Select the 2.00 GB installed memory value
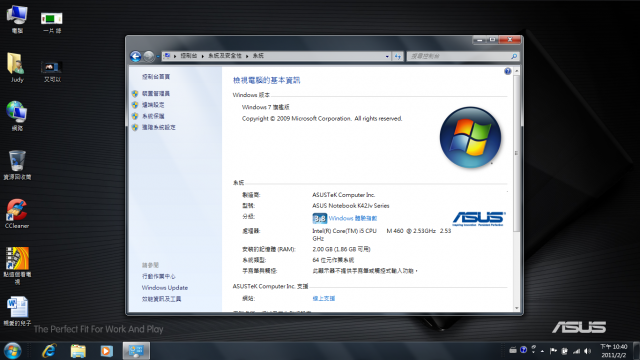 [341, 249]
